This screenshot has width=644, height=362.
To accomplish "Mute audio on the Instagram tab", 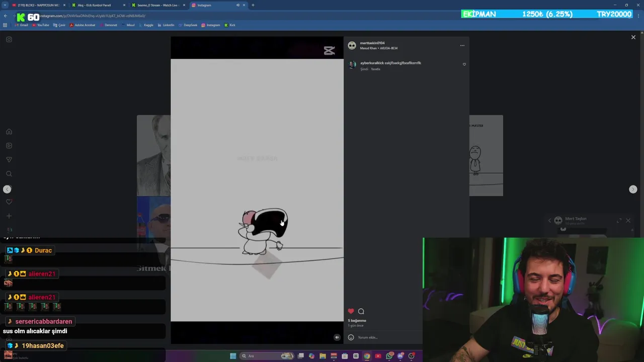I will click(238, 5).
